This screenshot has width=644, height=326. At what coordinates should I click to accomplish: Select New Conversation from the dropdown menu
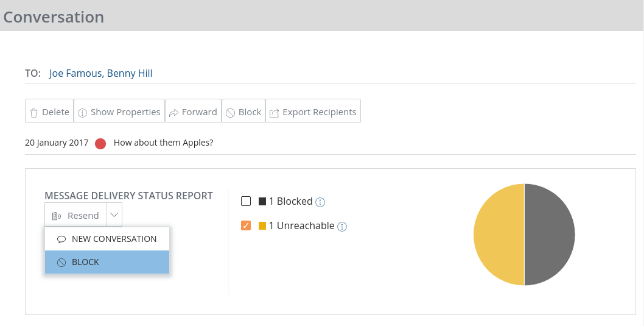107,239
